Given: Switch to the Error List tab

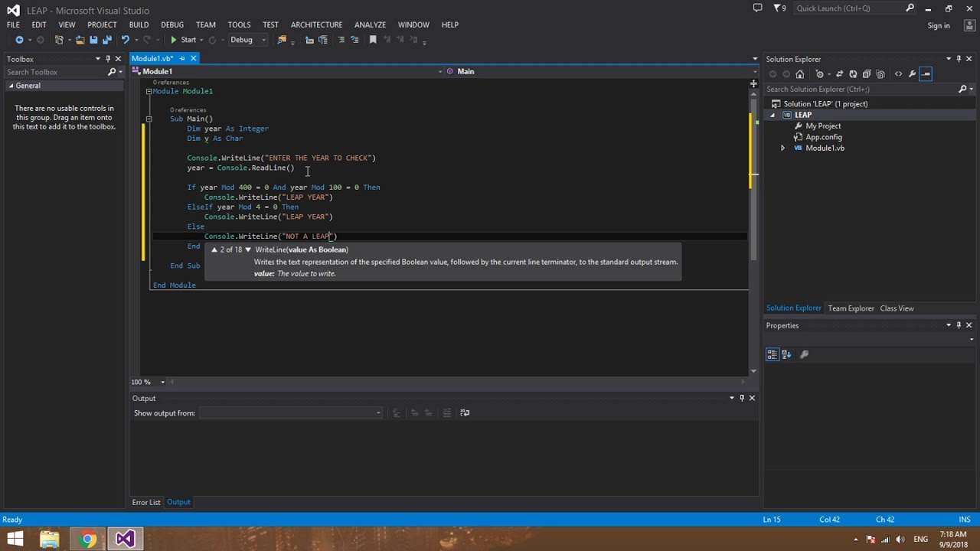Looking at the screenshot, I should [x=145, y=502].
